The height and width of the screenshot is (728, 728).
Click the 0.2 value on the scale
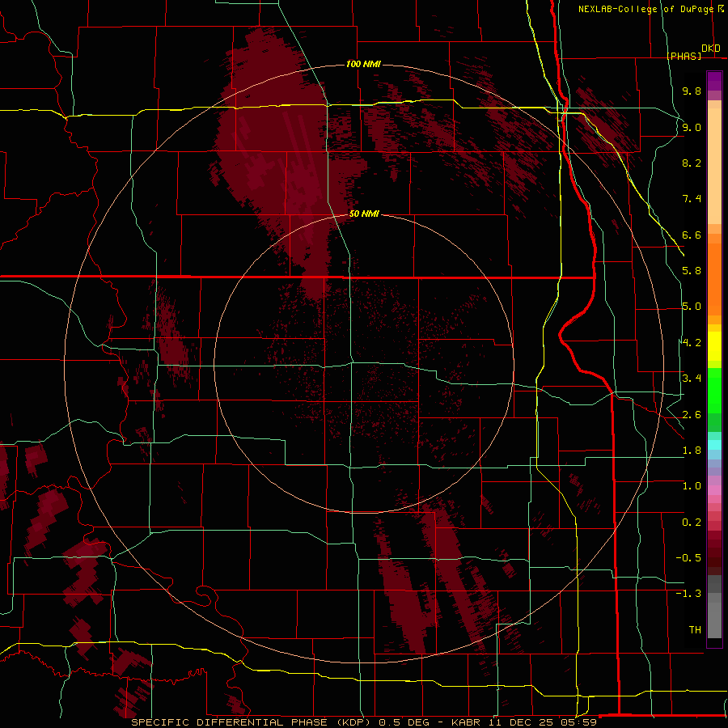(692, 523)
